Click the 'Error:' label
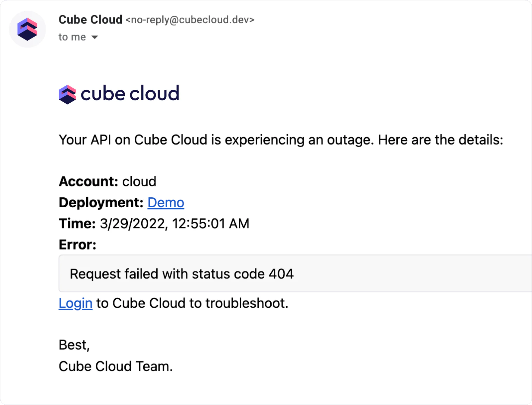This screenshot has height=405, width=532. point(77,245)
